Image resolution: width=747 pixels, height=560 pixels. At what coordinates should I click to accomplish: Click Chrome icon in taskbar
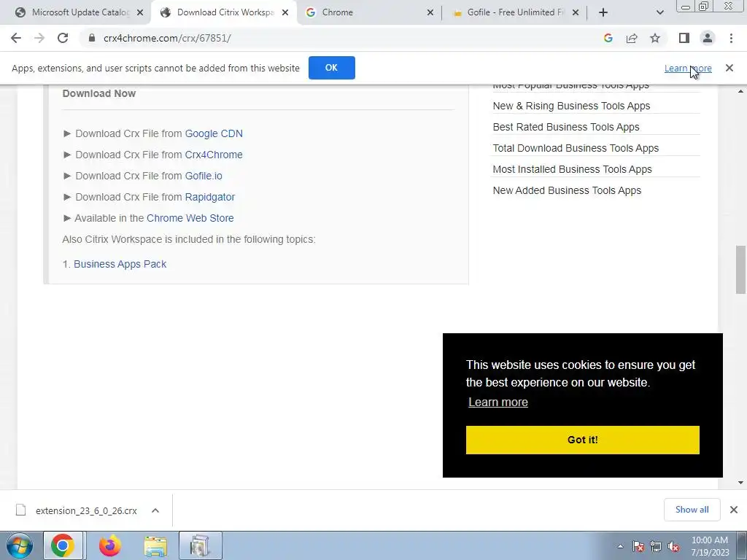[63, 545]
